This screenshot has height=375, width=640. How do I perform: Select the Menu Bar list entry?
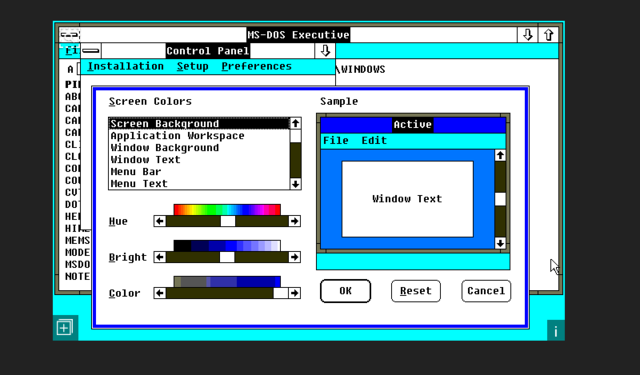199,171
